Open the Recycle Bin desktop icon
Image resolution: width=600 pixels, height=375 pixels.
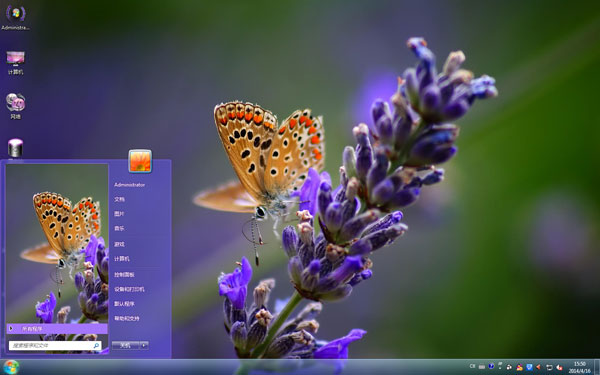coord(15,148)
